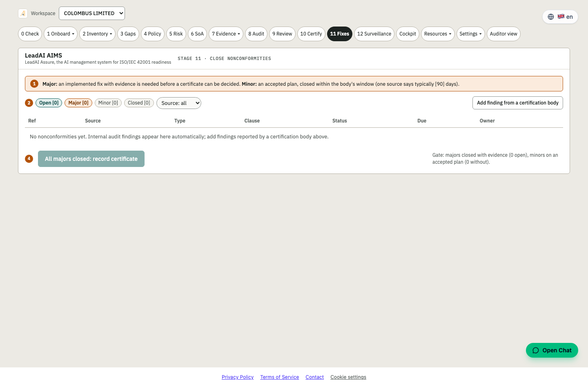The image size is (588, 387).
Task: Click the LeadAI AIMS title
Action: (x=44, y=56)
